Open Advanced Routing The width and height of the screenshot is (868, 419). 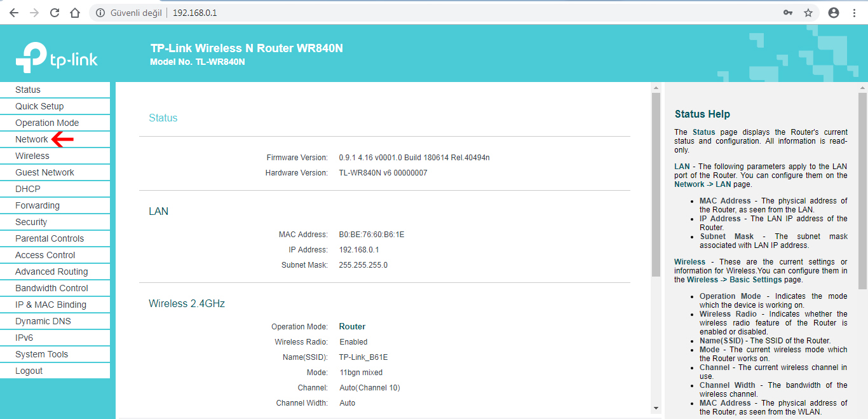pos(55,271)
